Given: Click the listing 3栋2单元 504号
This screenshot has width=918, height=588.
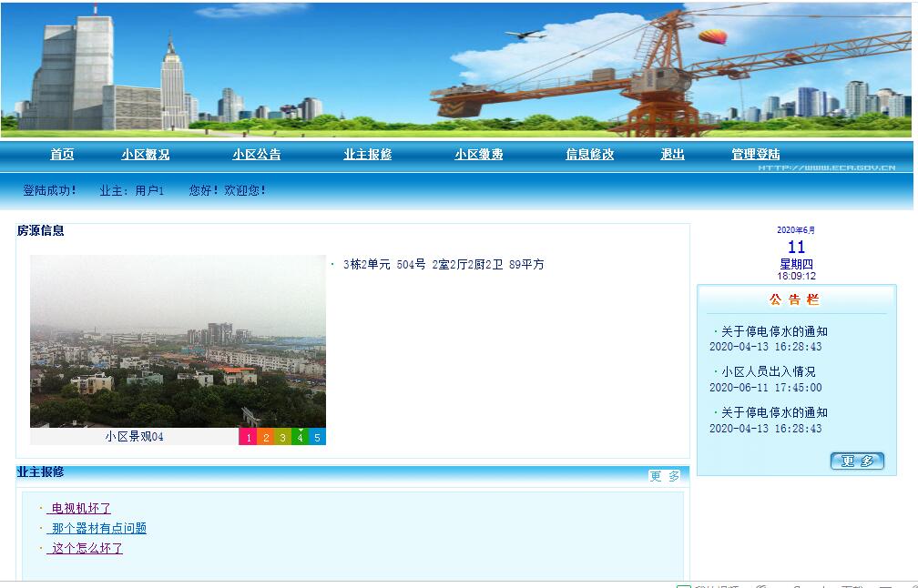Looking at the screenshot, I should [444, 265].
